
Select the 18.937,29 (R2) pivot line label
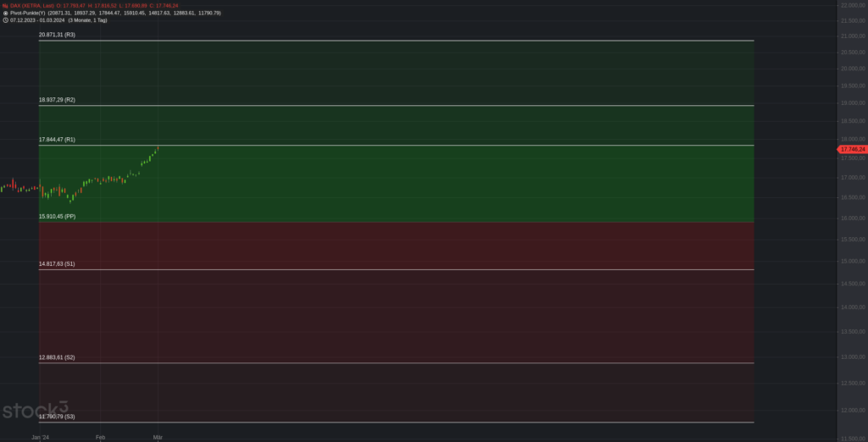tap(57, 100)
